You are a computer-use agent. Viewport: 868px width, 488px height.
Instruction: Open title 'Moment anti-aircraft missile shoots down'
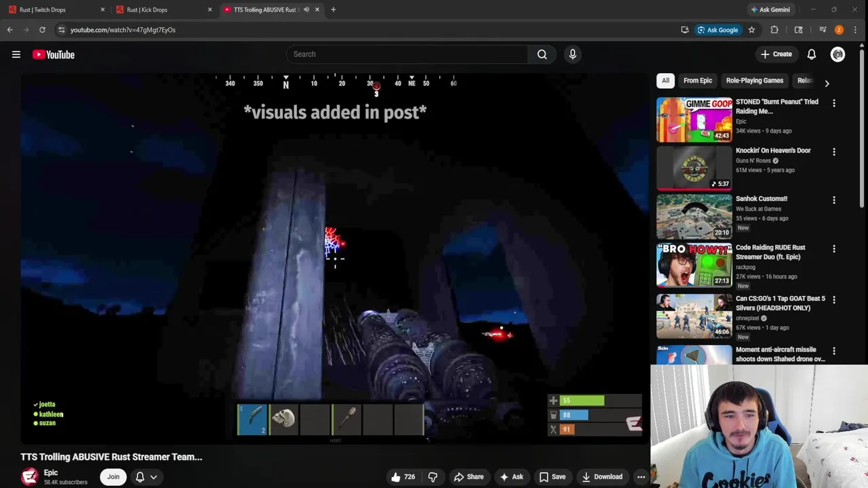click(x=781, y=354)
